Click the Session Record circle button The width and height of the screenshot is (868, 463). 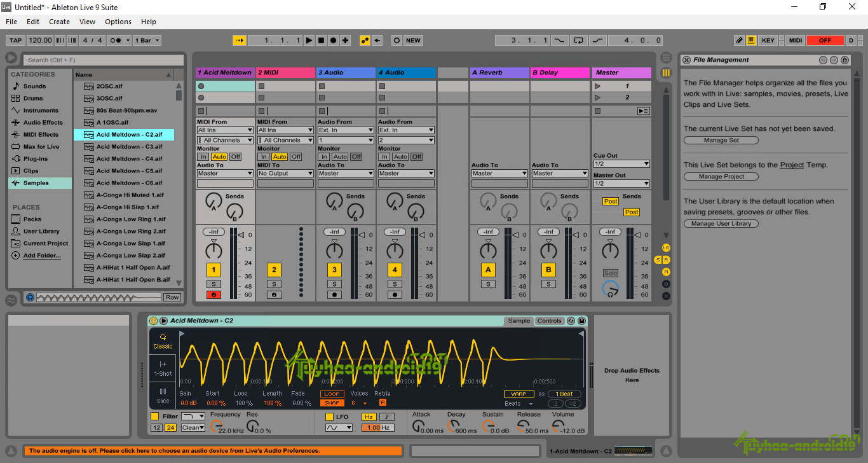click(x=397, y=40)
